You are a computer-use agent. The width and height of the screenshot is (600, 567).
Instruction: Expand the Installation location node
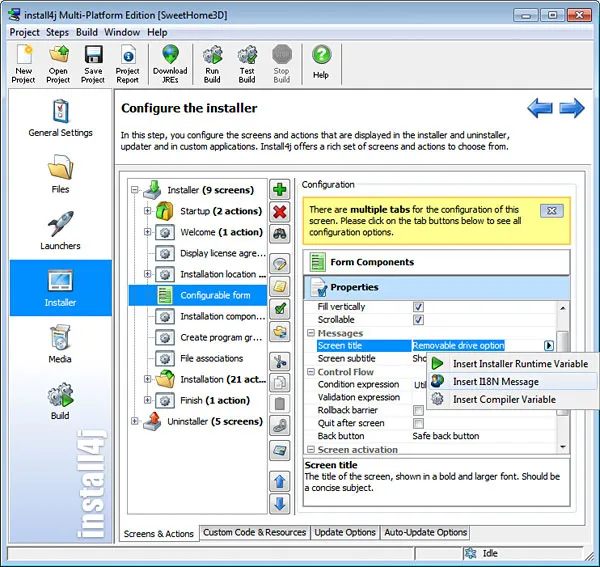[147, 274]
